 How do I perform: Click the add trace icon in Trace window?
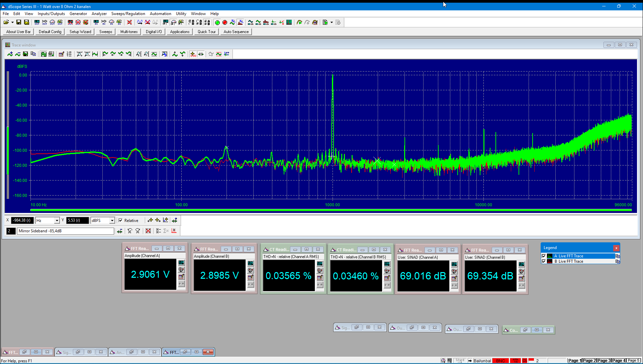[x=10, y=54]
